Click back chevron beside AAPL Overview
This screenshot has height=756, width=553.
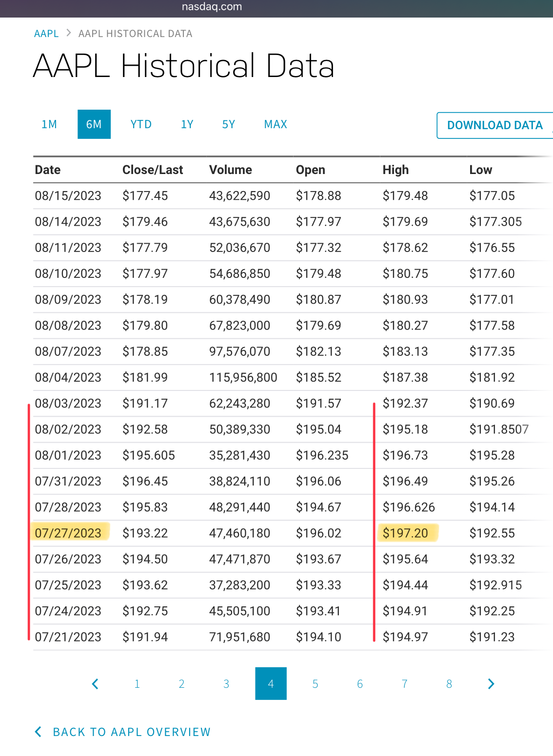(39, 732)
